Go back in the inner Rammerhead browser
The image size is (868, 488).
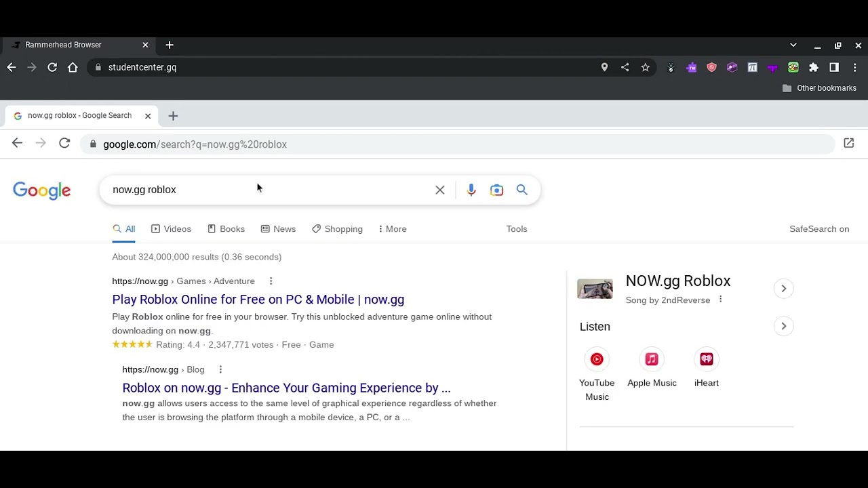coord(17,143)
